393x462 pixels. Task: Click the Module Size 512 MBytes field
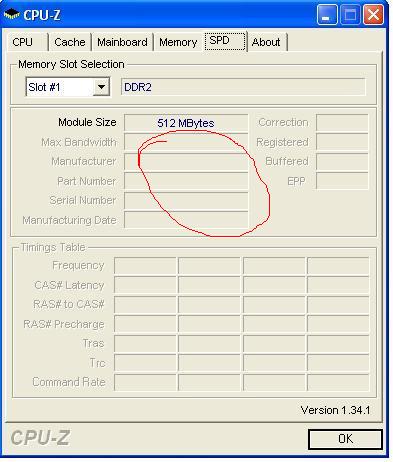click(x=186, y=123)
